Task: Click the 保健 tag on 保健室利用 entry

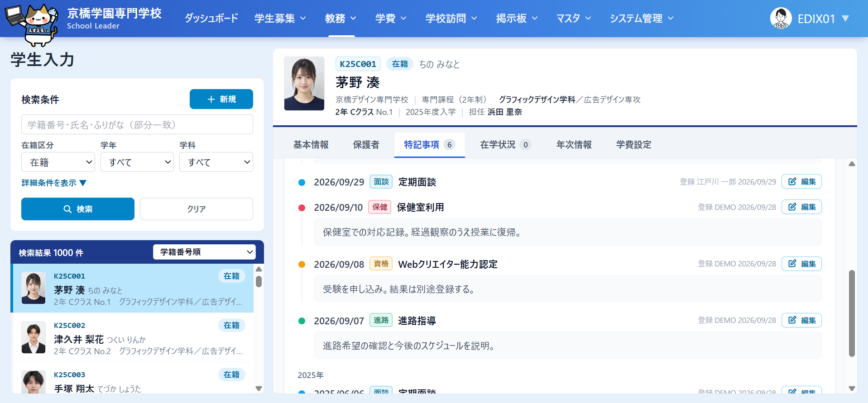Action: pyautogui.click(x=380, y=207)
